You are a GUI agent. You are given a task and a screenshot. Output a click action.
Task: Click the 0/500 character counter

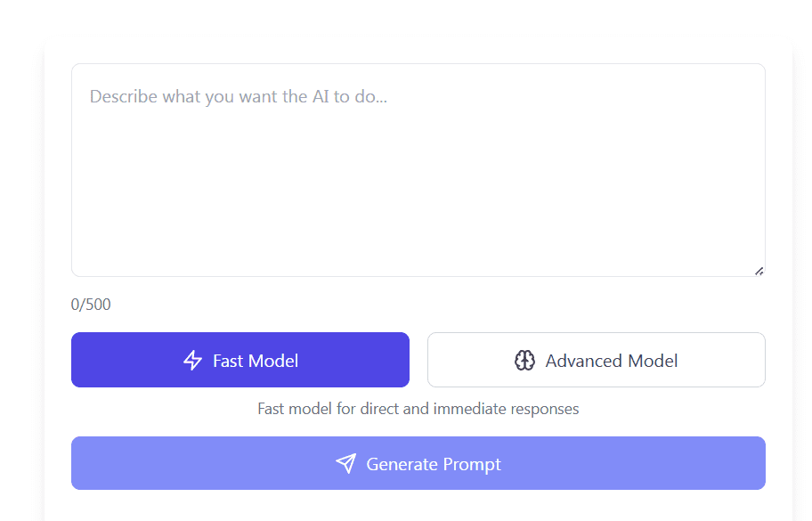[91, 304]
